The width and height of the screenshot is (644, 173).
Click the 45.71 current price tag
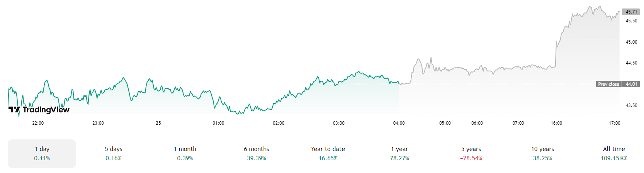[x=631, y=12]
